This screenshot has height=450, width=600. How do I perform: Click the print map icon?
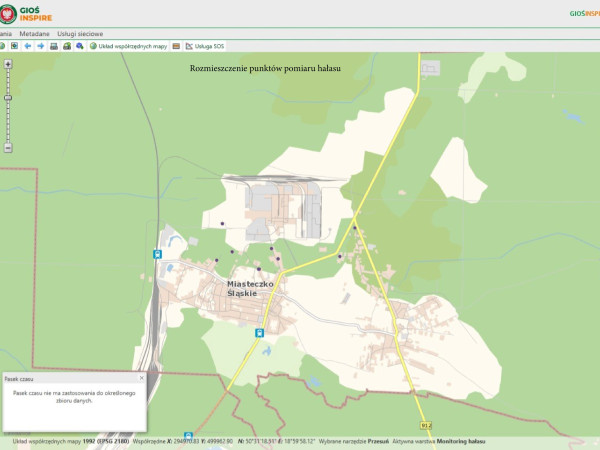coord(54,46)
